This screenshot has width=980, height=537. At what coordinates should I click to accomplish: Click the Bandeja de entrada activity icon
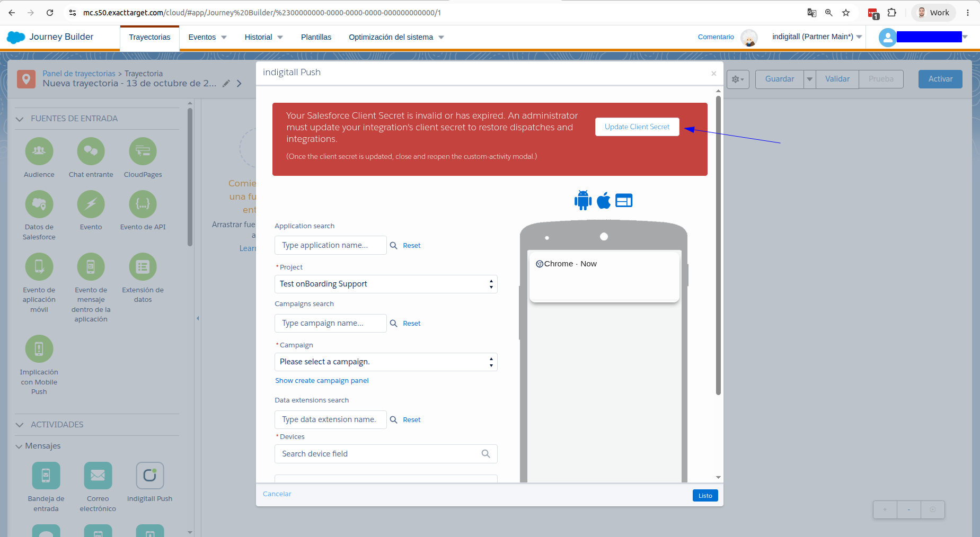46,476
